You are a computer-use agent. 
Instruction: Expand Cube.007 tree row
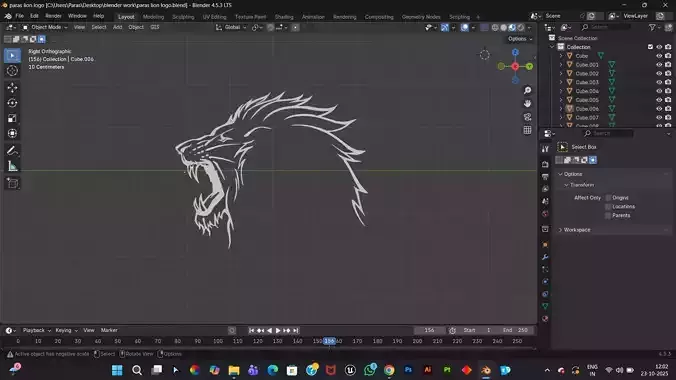click(x=561, y=117)
